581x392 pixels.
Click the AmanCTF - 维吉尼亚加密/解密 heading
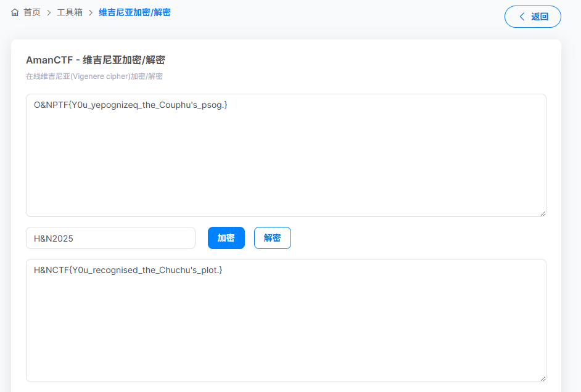pos(95,60)
